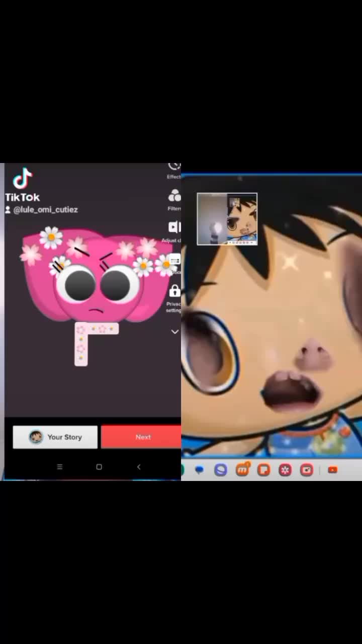Open the Samsung Messages taskbar icon
Image resolution: width=362 pixels, height=644 pixels.
[199, 470]
